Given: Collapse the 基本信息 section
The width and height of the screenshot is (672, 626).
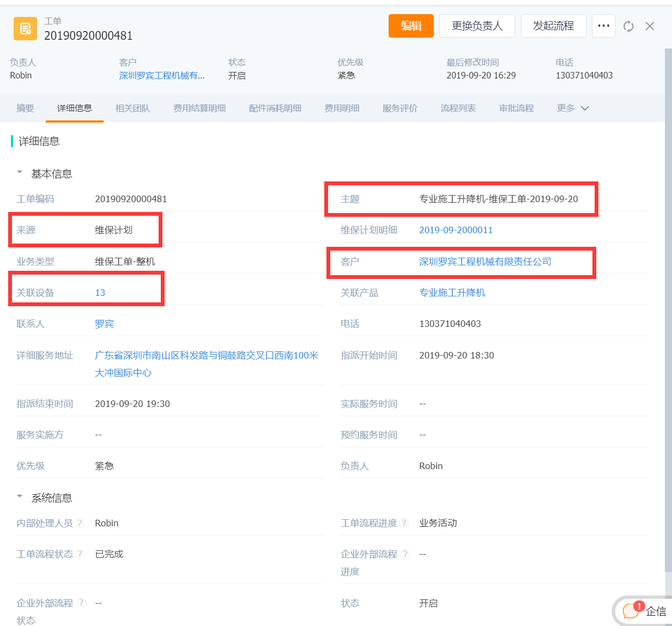Looking at the screenshot, I should click(20, 173).
